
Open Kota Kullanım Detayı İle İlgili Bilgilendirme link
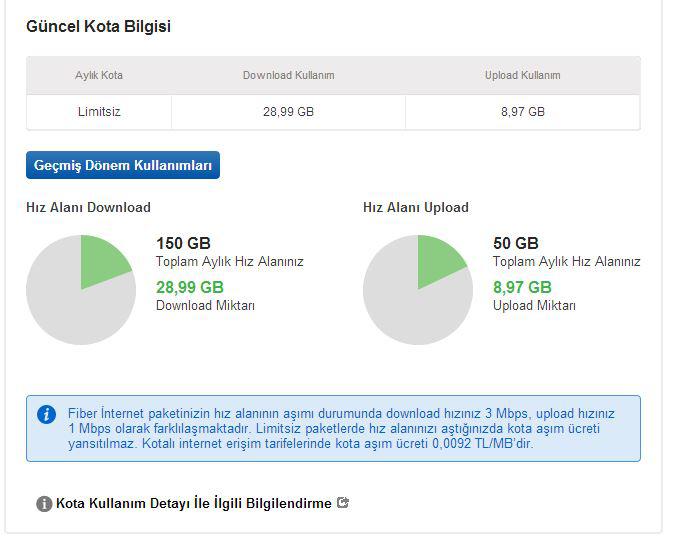193,504
